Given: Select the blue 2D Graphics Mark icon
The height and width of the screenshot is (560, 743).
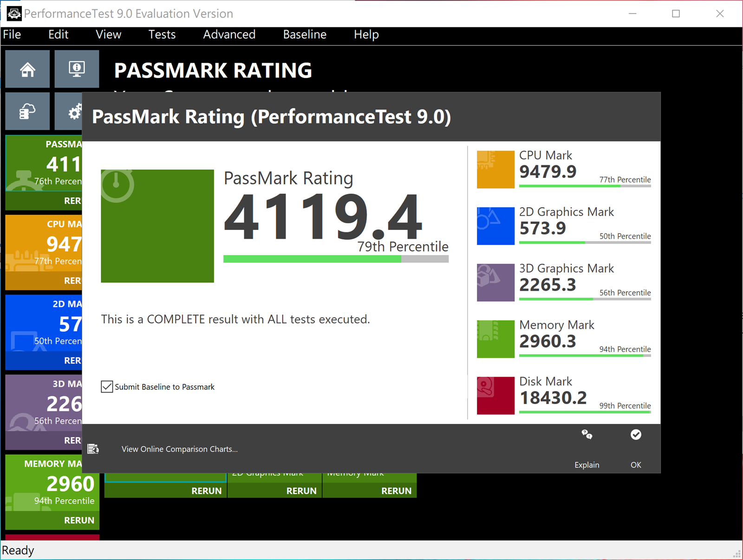Looking at the screenshot, I should 495,226.
